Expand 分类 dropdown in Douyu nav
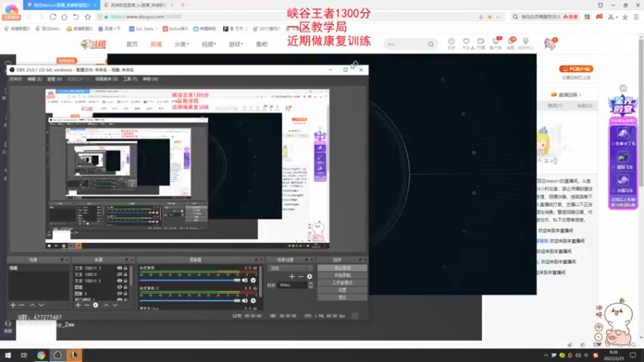Image resolution: width=644 pixels, height=362 pixels. tap(182, 44)
